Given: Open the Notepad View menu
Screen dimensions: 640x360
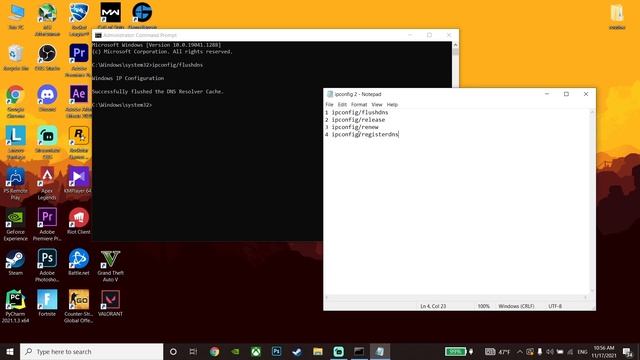Looking at the screenshot, I should tap(377, 104).
